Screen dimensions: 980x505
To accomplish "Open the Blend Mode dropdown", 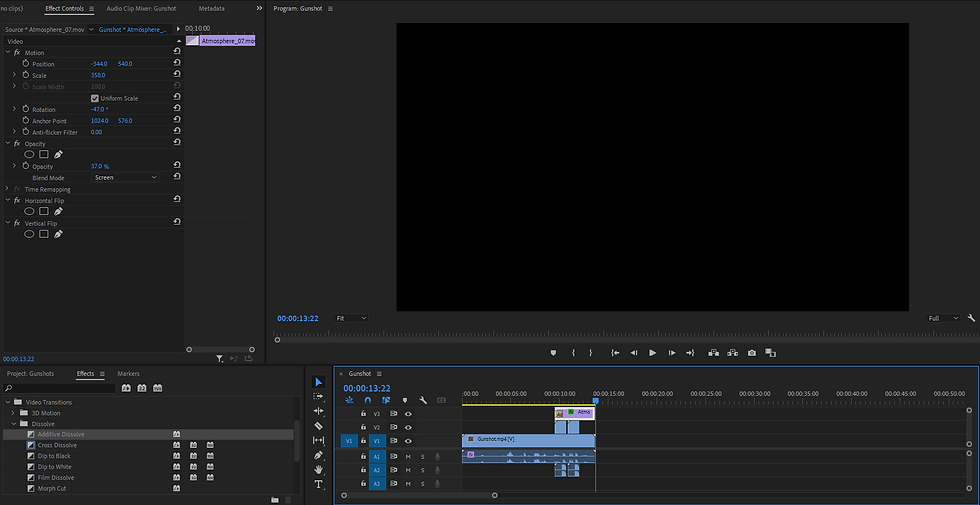I will point(125,177).
